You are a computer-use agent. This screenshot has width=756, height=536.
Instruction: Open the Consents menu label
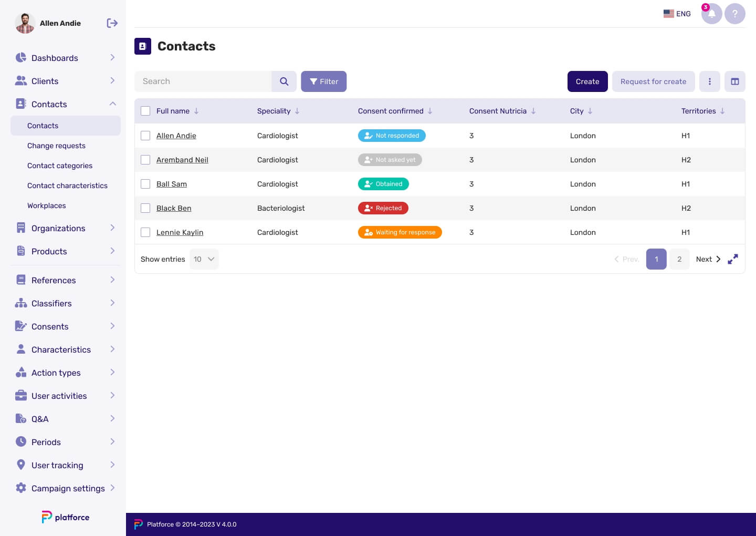pos(50,326)
